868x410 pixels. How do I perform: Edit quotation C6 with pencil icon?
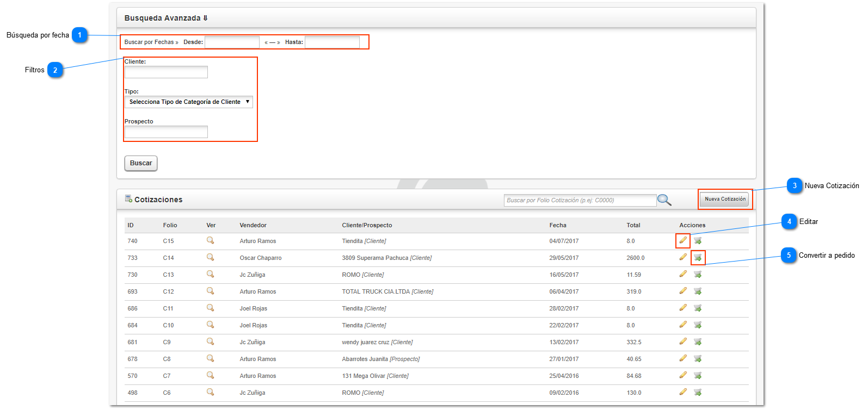[x=683, y=392]
